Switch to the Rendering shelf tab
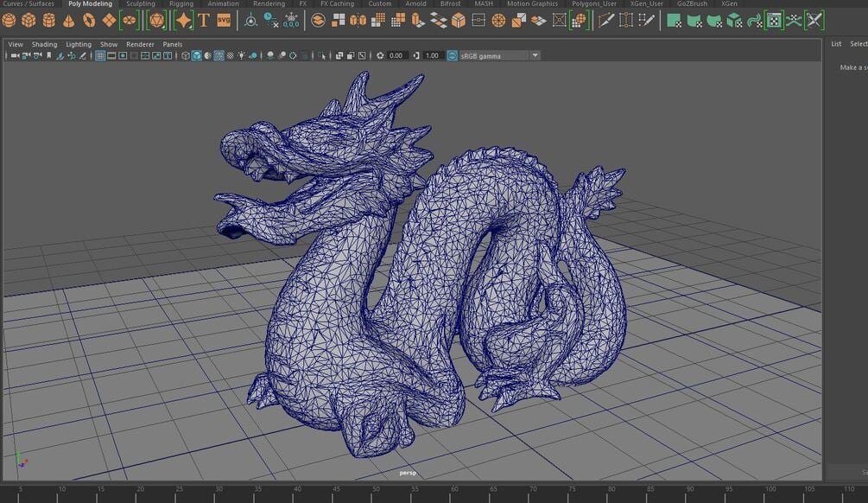This screenshot has height=503, width=868. pyautogui.click(x=269, y=3)
